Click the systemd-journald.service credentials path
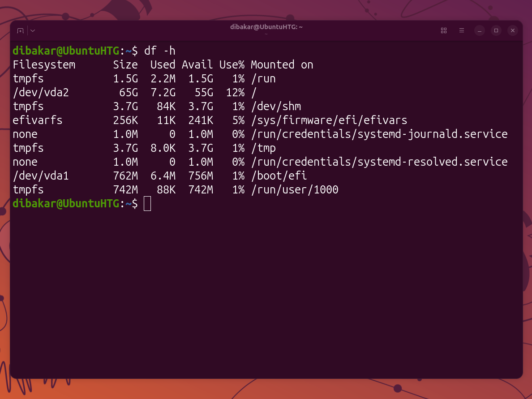 [x=379, y=134]
